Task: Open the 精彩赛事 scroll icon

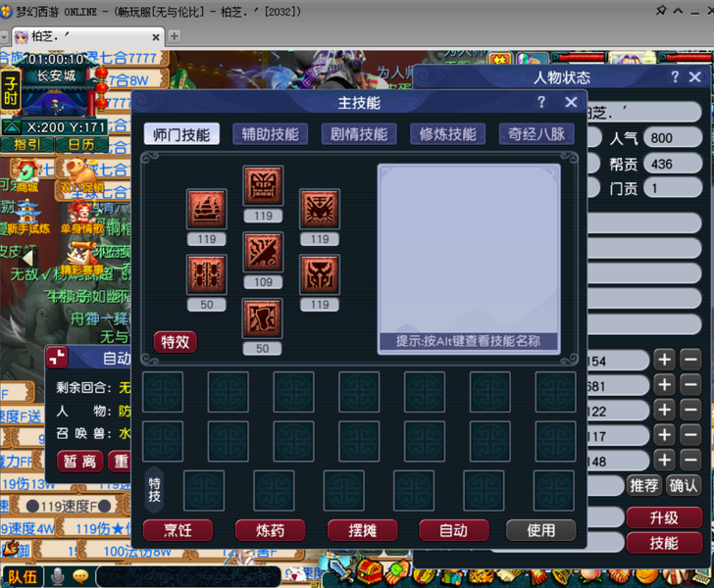Action: (x=82, y=260)
